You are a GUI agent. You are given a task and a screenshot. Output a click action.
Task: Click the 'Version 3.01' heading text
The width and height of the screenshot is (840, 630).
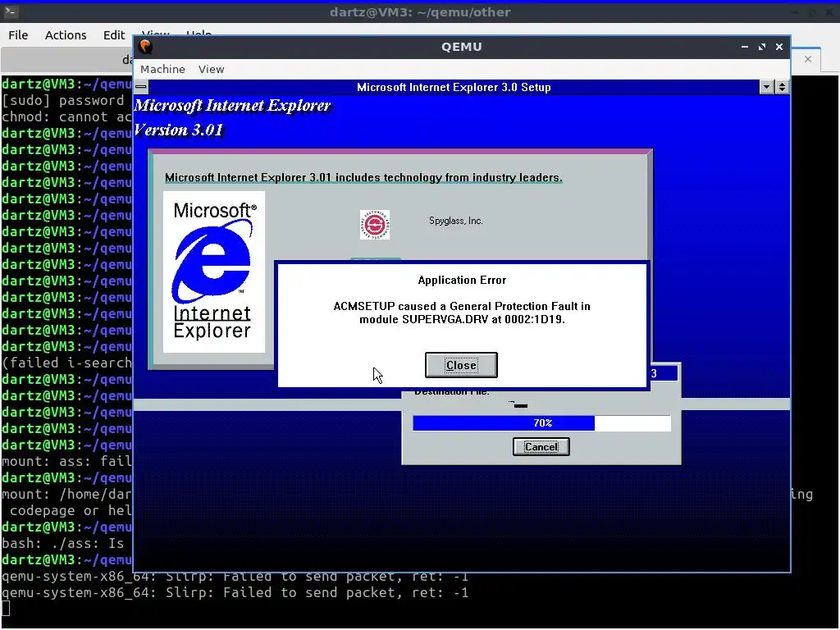(x=178, y=130)
